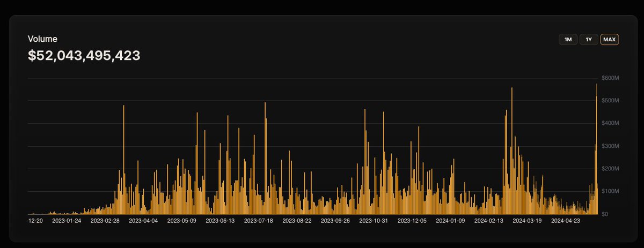Select the 1Y time range button
Image resolution: width=644 pixels, height=248 pixels.
pos(589,40)
